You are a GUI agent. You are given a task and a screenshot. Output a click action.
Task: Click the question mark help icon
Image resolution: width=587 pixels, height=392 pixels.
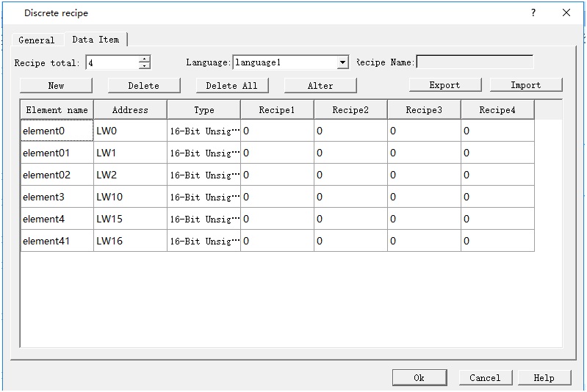(533, 12)
